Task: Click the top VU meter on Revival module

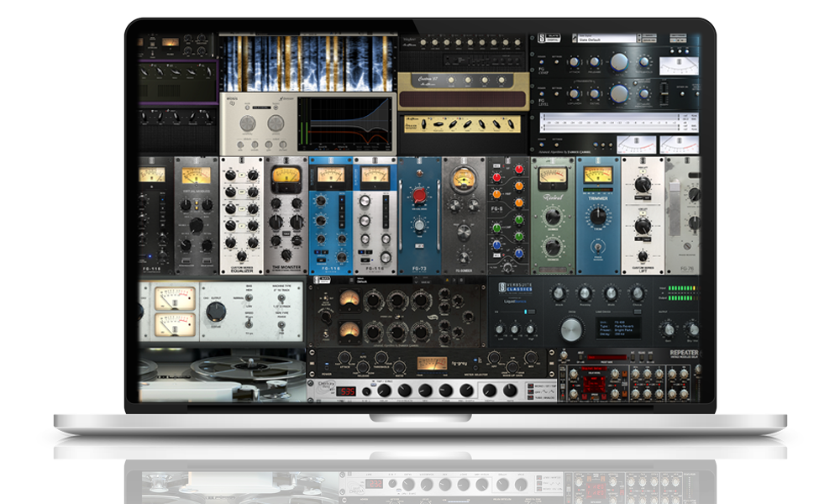Action: (x=551, y=176)
